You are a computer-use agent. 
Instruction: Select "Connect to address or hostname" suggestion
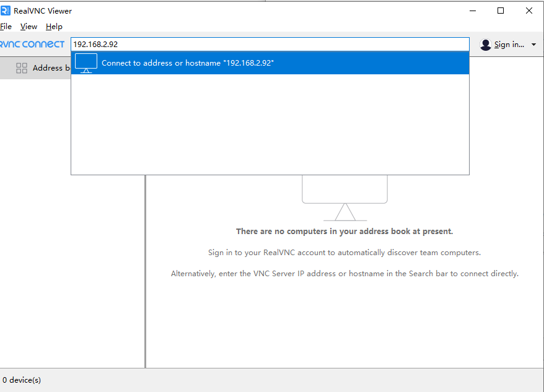tap(187, 63)
